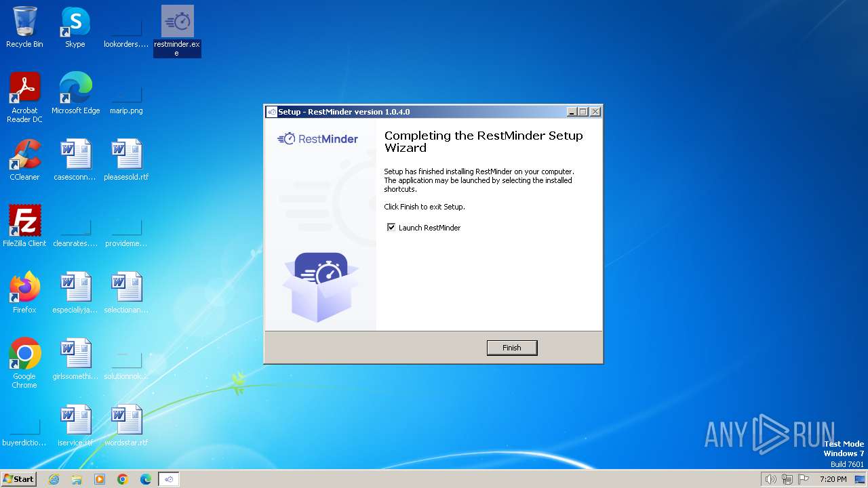The height and width of the screenshot is (488, 868).
Task: Select Acrobat Reader DC shortcut
Action: point(24,98)
